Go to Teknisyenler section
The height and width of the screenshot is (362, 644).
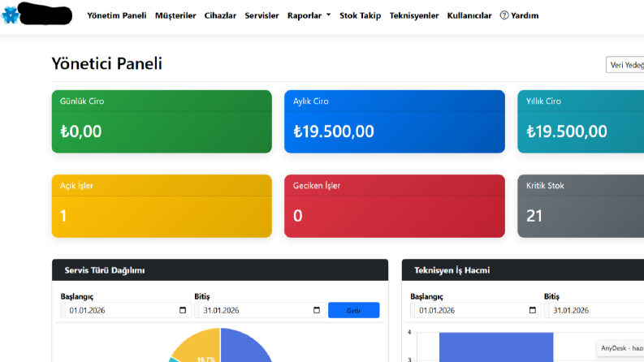coord(414,15)
